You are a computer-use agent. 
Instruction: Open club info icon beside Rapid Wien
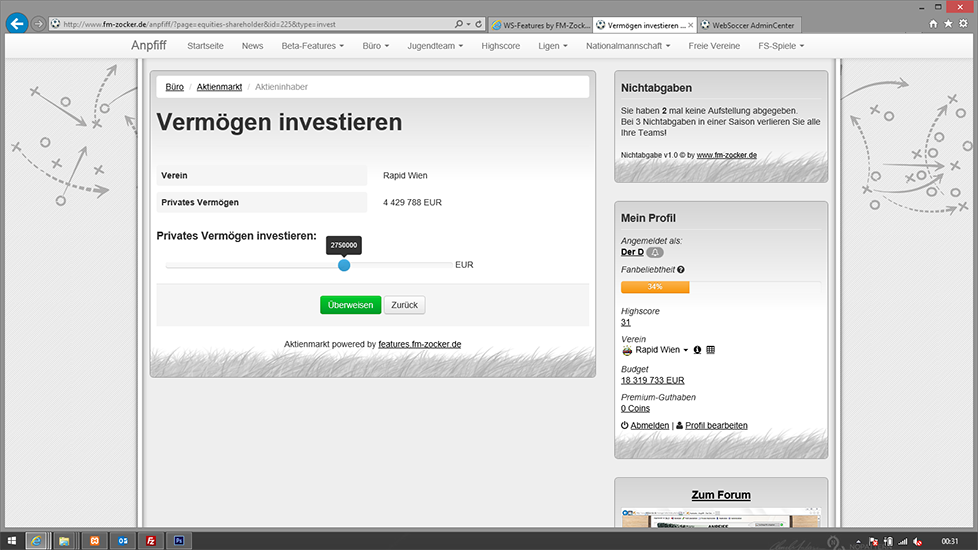tap(697, 350)
